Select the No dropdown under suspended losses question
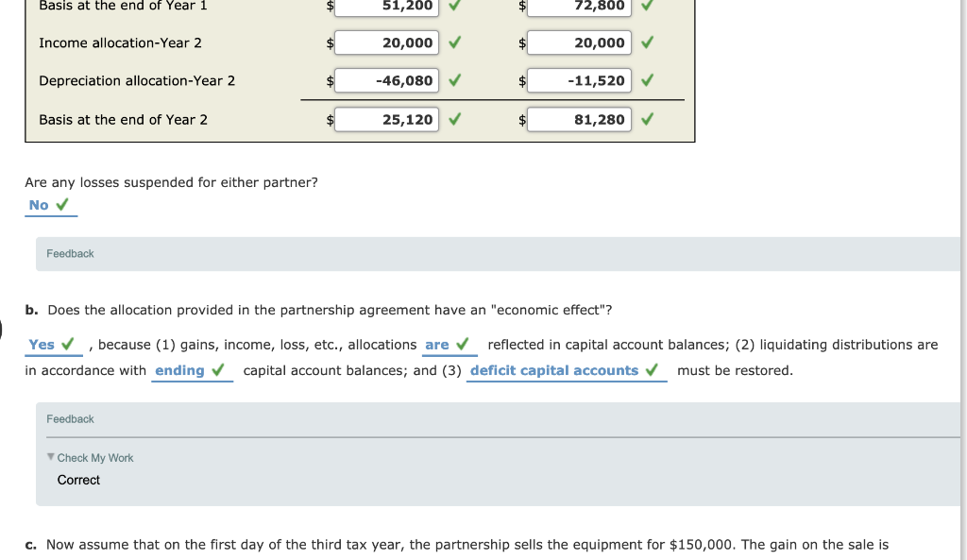Image resolution: width=967 pixels, height=560 pixels. 39,204
